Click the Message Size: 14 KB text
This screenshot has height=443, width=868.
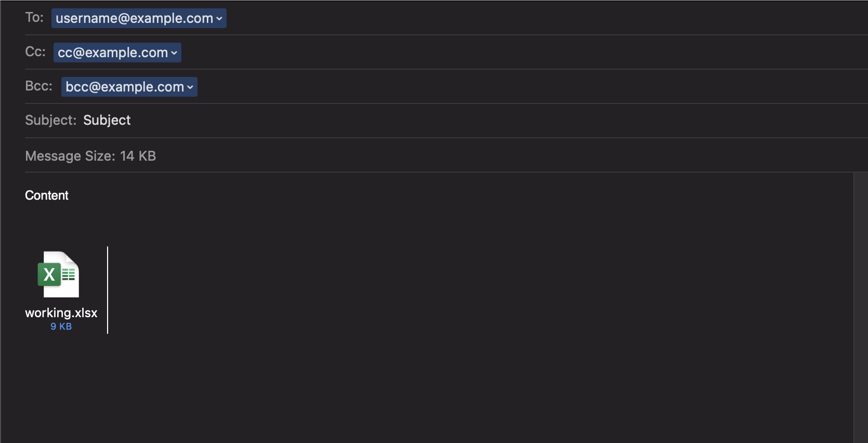[90, 156]
